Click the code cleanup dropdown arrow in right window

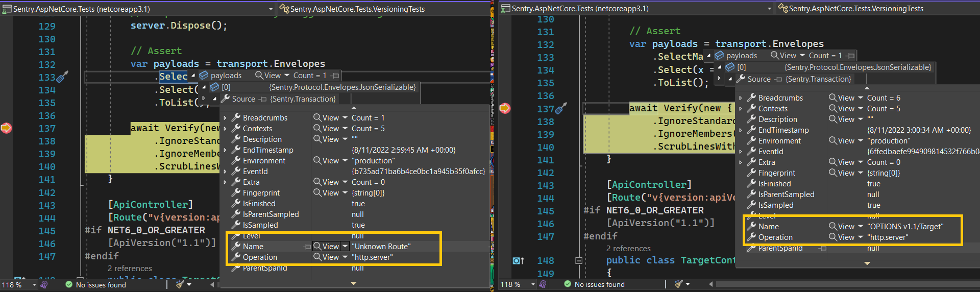688,284
